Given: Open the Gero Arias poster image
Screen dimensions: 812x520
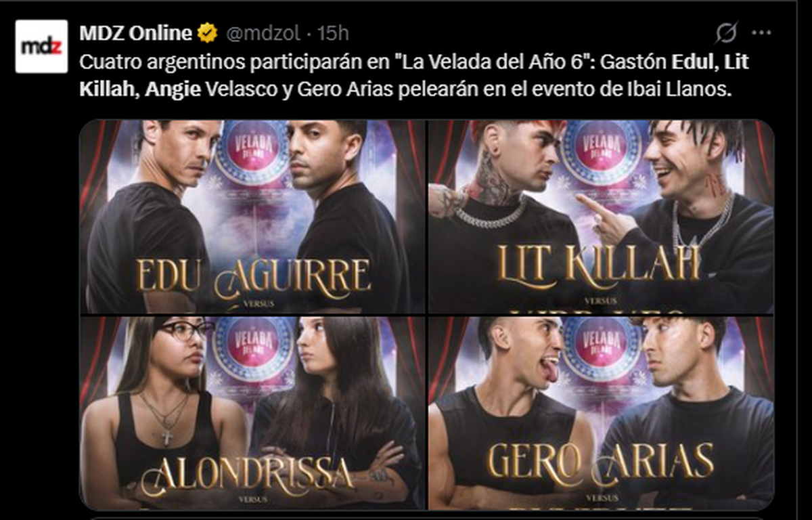Looking at the screenshot, I should click(600, 413).
